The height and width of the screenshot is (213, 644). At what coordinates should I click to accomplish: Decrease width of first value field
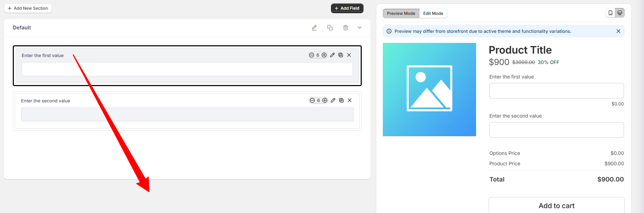312,55
